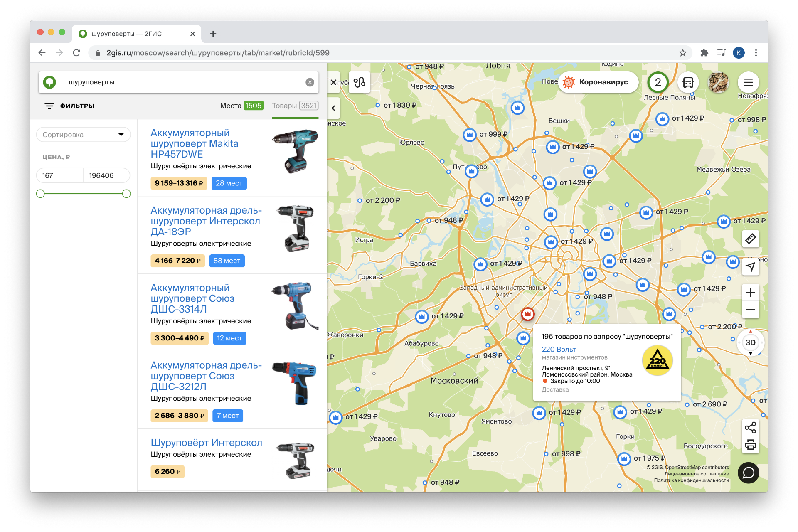Open the filters icon panel
The width and height of the screenshot is (798, 532).
(49, 106)
